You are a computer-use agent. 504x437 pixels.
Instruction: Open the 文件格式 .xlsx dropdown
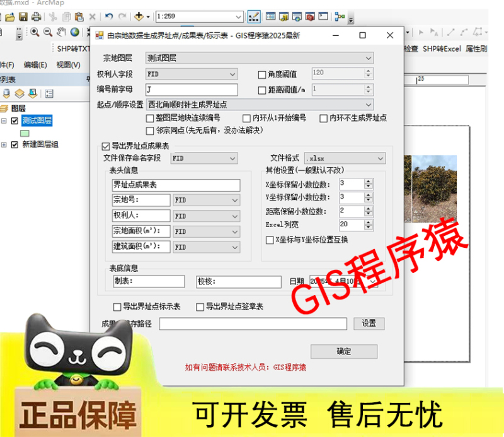[x=381, y=158]
